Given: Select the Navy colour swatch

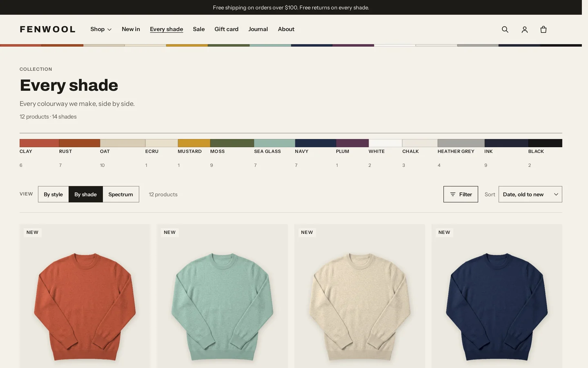Looking at the screenshot, I should 316,143.
